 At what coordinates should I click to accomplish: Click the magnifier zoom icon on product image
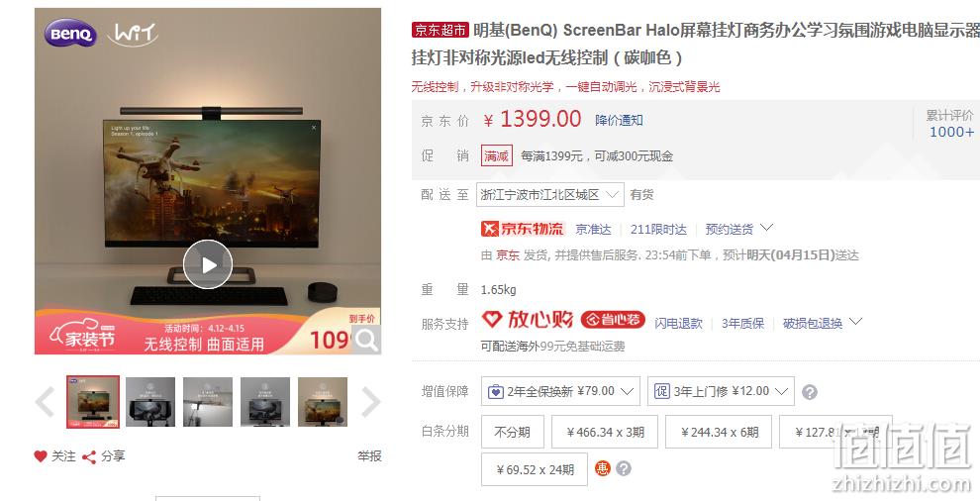(x=366, y=340)
